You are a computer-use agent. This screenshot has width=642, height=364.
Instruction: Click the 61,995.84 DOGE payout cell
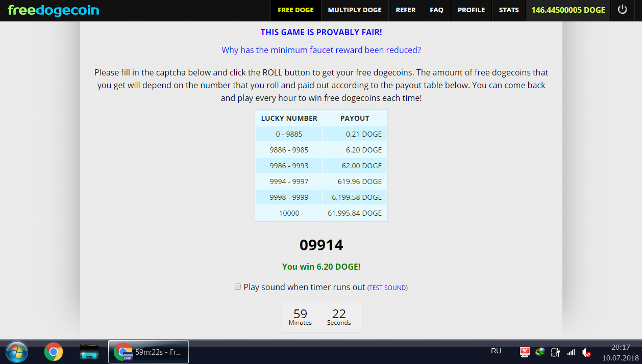point(355,213)
